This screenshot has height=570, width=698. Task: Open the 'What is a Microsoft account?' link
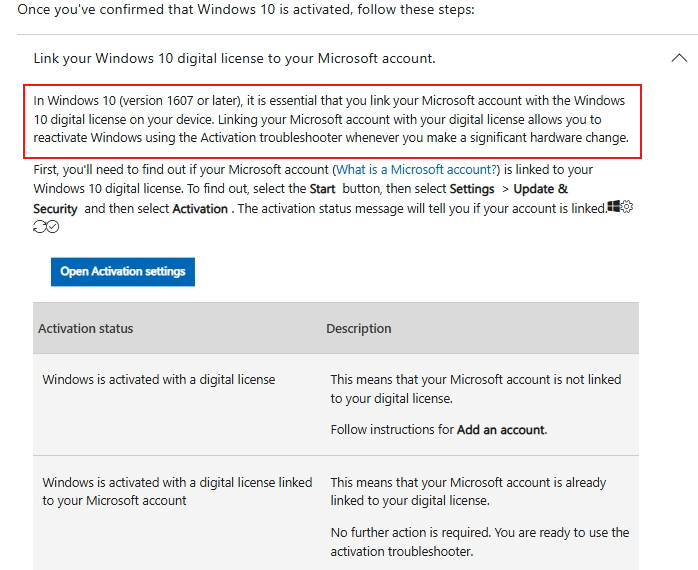(x=416, y=170)
